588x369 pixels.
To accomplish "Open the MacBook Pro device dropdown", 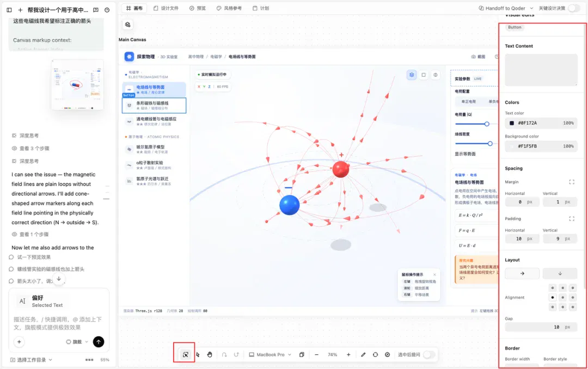I will click(271, 354).
